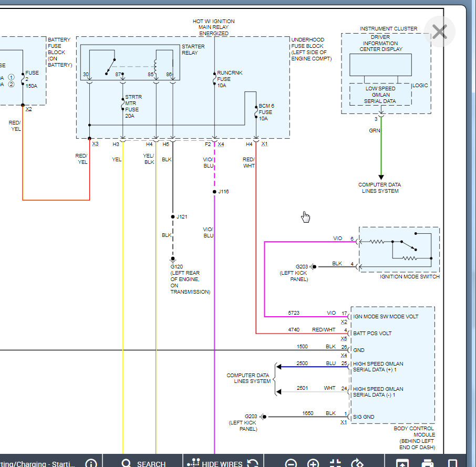This screenshot has width=476, height=467.
Task: Select the YEL/BLK wire from H4
Action: point(156,297)
